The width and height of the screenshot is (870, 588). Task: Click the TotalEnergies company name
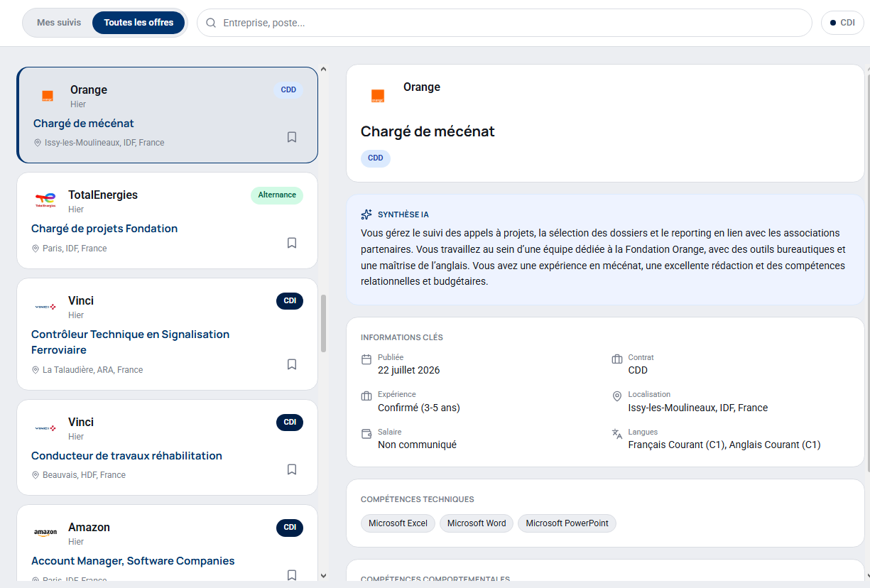click(103, 195)
